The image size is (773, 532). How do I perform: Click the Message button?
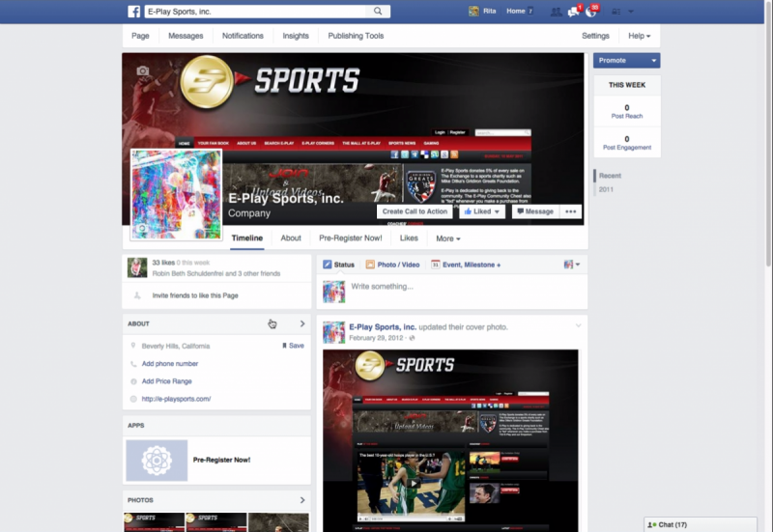pos(535,211)
